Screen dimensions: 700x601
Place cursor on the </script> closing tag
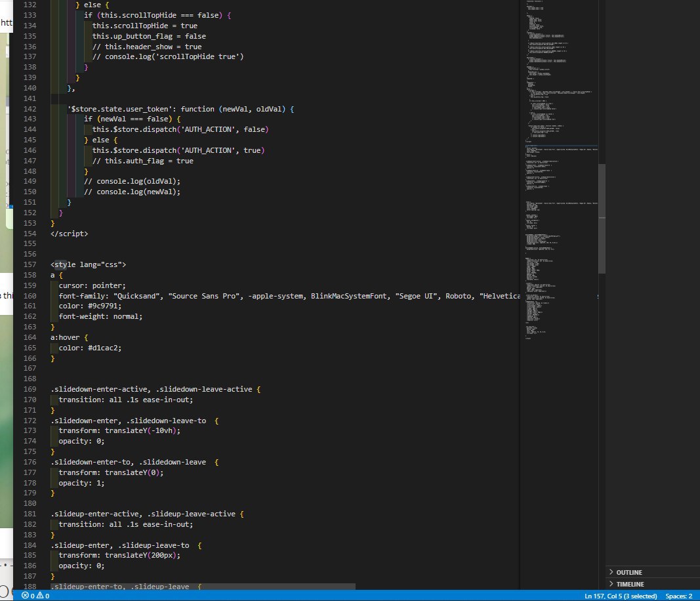coord(69,234)
